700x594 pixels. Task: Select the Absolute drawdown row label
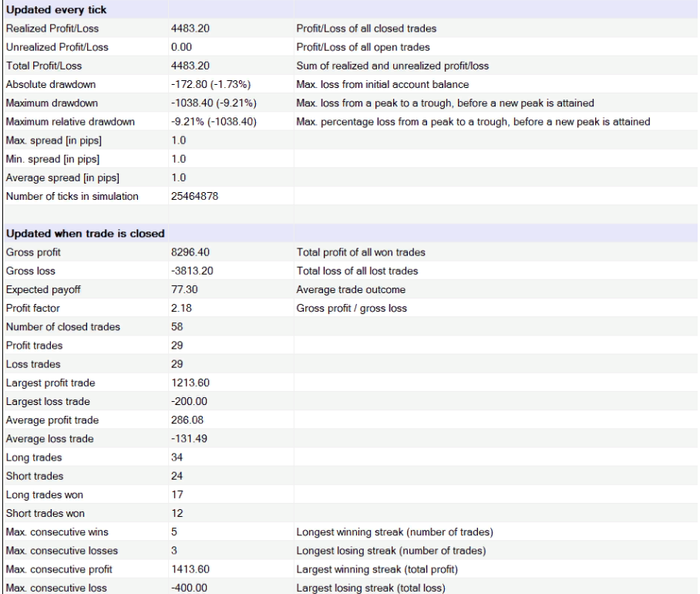coord(51,84)
